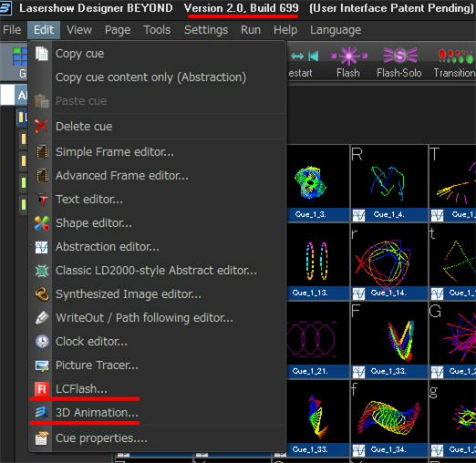Image resolution: width=476 pixels, height=463 pixels.
Task: Click the Flash-Solo toolbar icon
Action: coord(399,56)
